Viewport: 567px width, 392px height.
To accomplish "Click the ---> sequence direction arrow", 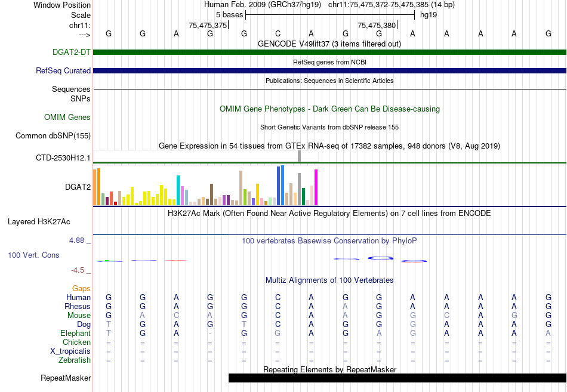I will click(84, 35).
